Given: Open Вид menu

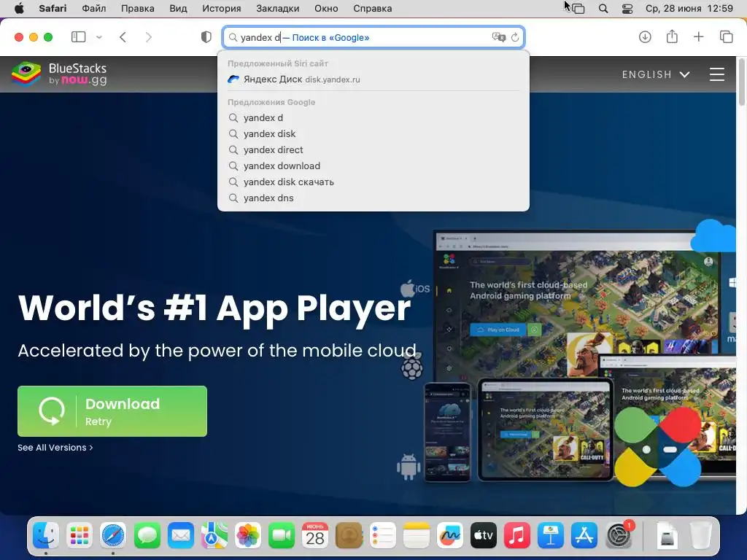Looking at the screenshot, I should point(178,9).
